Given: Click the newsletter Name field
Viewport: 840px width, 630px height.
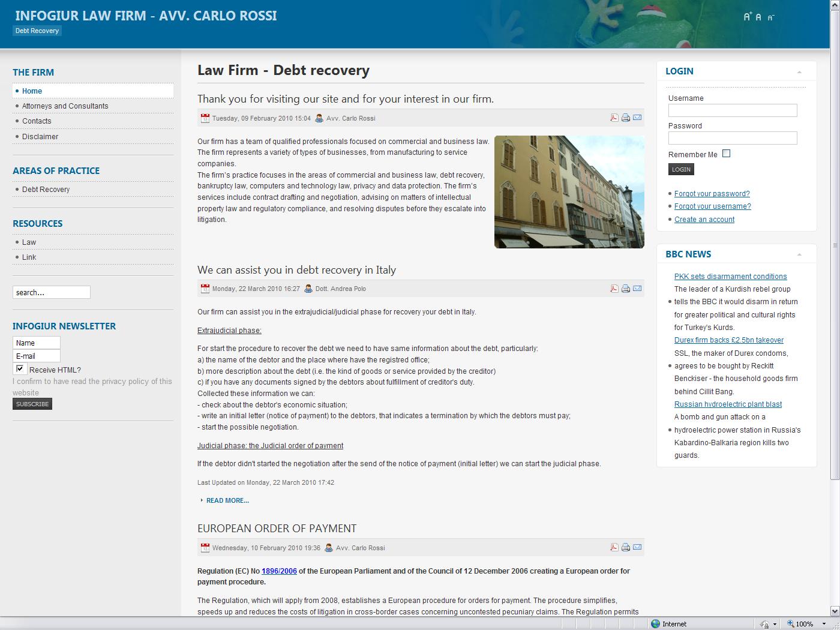Looking at the screenshot, I should (x=36, y=343).
